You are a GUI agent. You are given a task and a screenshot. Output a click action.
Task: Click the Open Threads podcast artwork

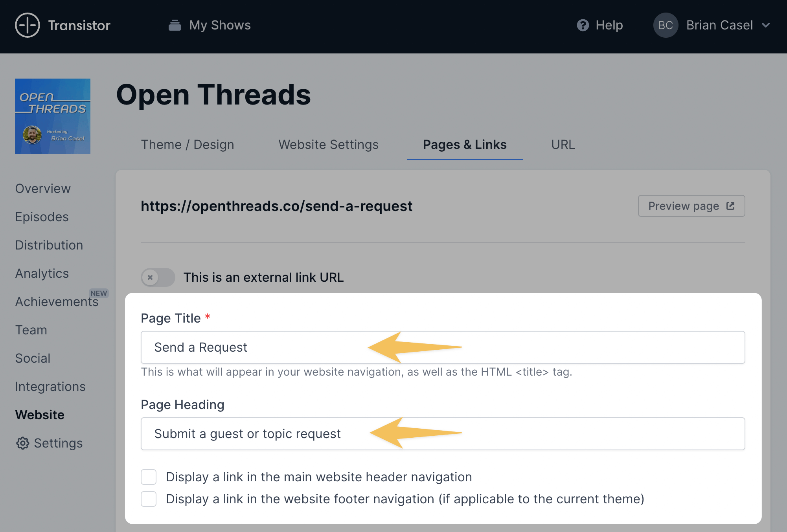(x=53, y=116)
